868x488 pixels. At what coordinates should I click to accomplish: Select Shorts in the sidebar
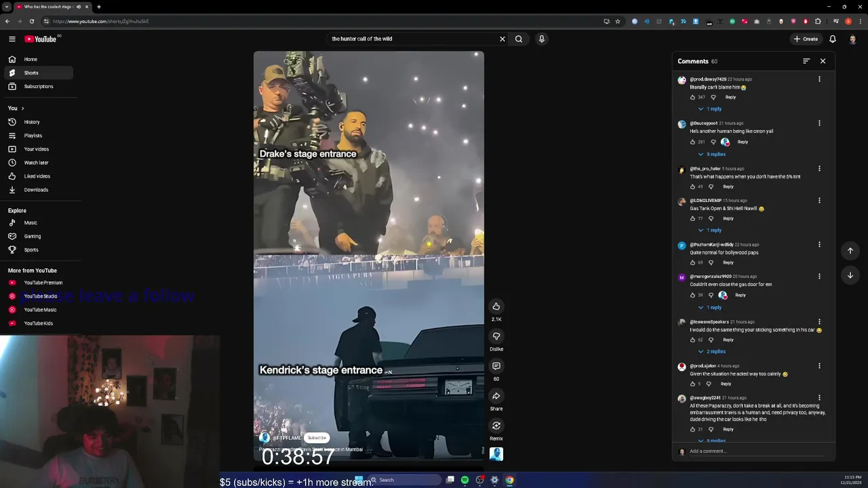(x=38, y=73)
